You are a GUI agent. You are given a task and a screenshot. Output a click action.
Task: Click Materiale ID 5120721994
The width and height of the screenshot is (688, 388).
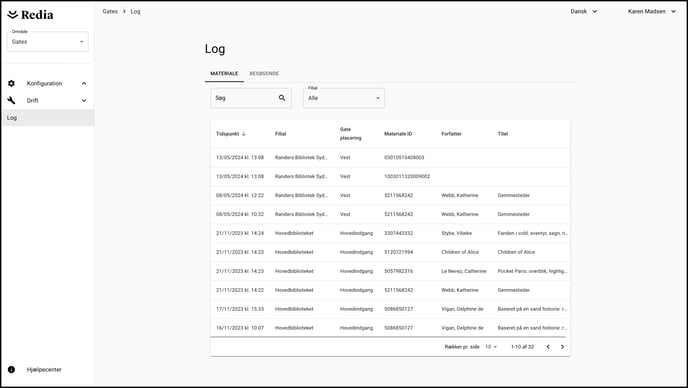pyautogui.click(x=398, y=252)
